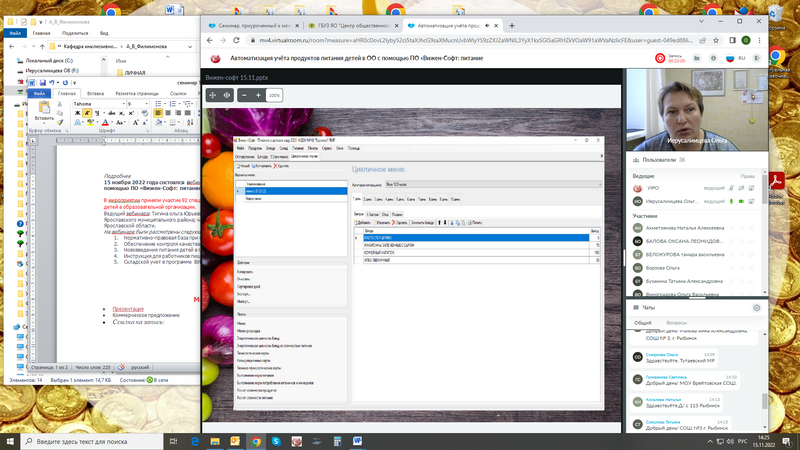Click fit-to-screen move icon in presentation toolbar
Screen dimensions: 800x450
(x=213, y=95)
